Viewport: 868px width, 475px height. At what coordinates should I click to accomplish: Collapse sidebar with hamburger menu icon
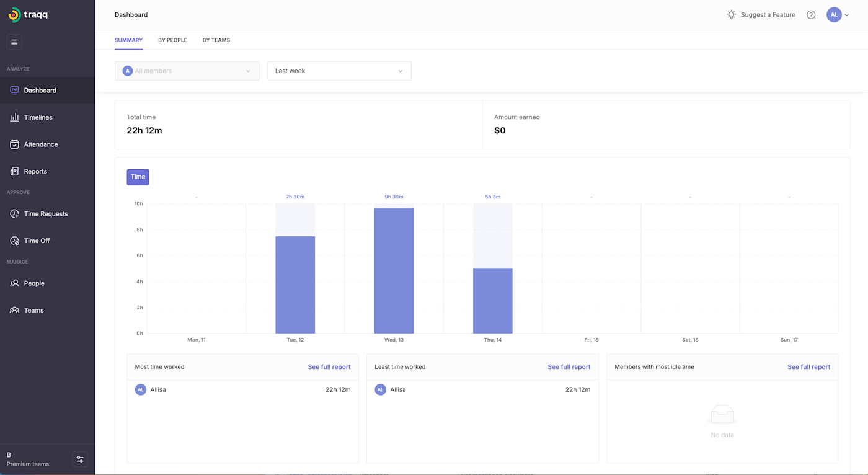(14, 42)
